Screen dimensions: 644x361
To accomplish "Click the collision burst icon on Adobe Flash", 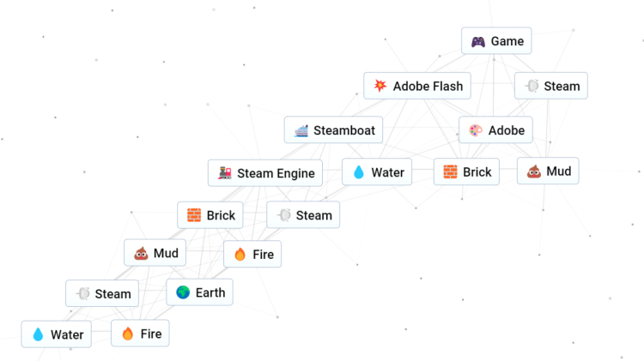I will [380, 86].
